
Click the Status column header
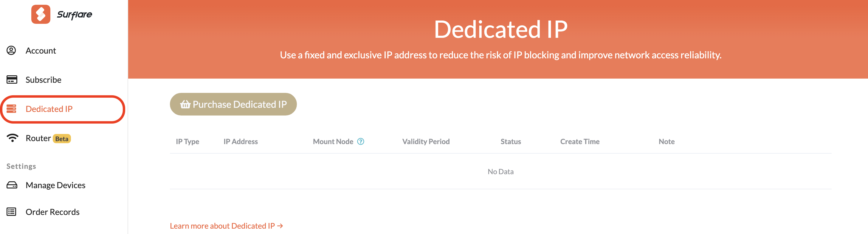point(511,141)
